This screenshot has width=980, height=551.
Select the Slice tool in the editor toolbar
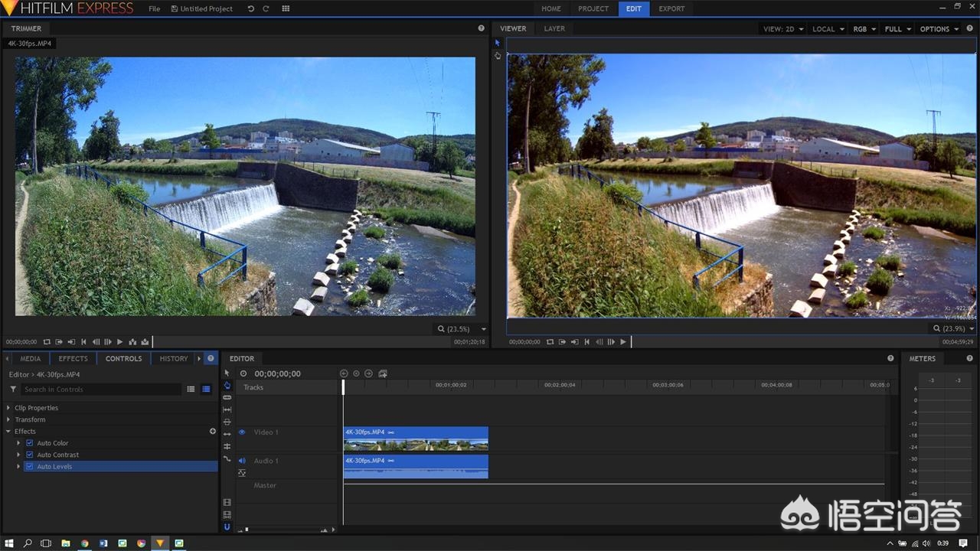click(x=227, y=397)
